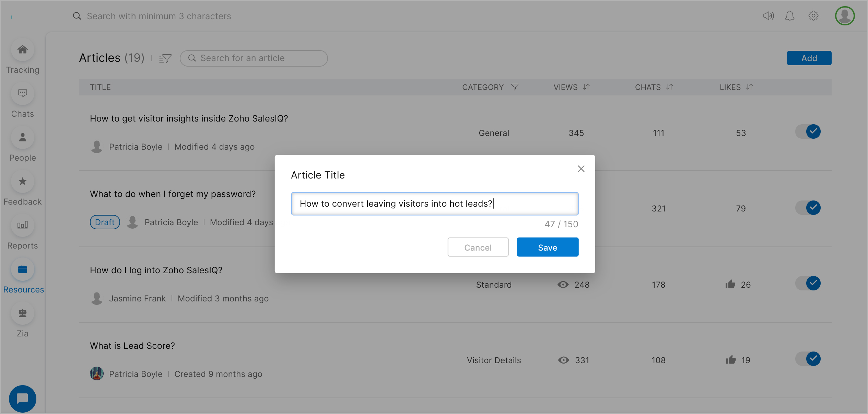The height and width of the screenshot is (414, 868).
Task: Toggle the forgot password article switch
Action: (808, 208)
